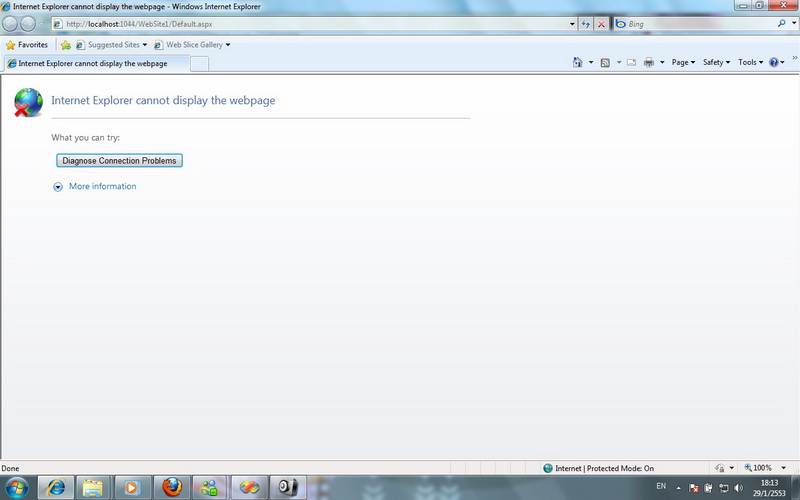Image resolution: width=800 pixels, height=500 pixels.
Task: Open Web Slice Gallery in favorites bar
Action: [188, 45]
